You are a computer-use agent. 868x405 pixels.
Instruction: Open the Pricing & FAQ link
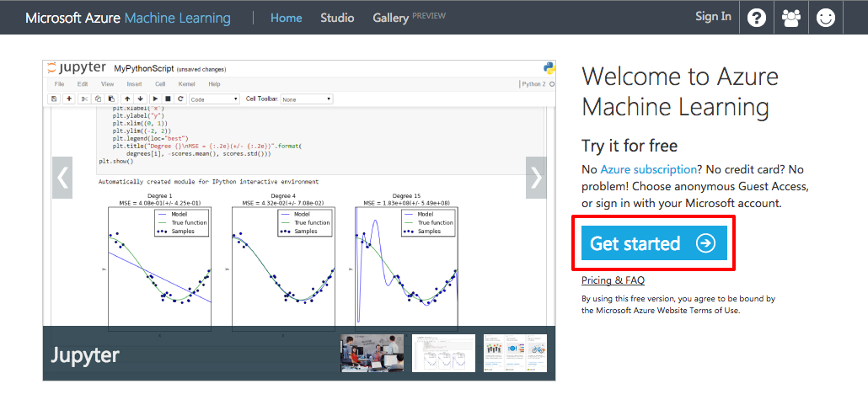613,280
